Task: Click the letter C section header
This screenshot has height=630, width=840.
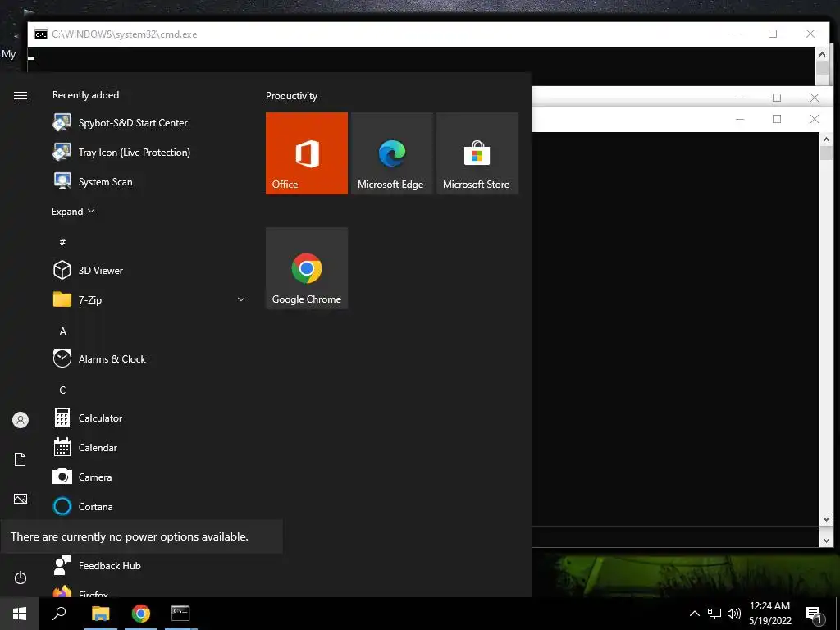Action: 62,390
